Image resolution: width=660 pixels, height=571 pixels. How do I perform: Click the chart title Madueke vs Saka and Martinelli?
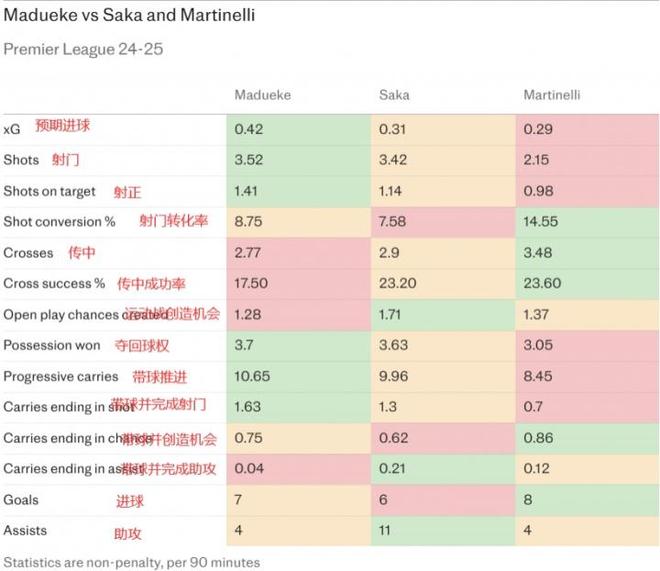pos(129,15)
